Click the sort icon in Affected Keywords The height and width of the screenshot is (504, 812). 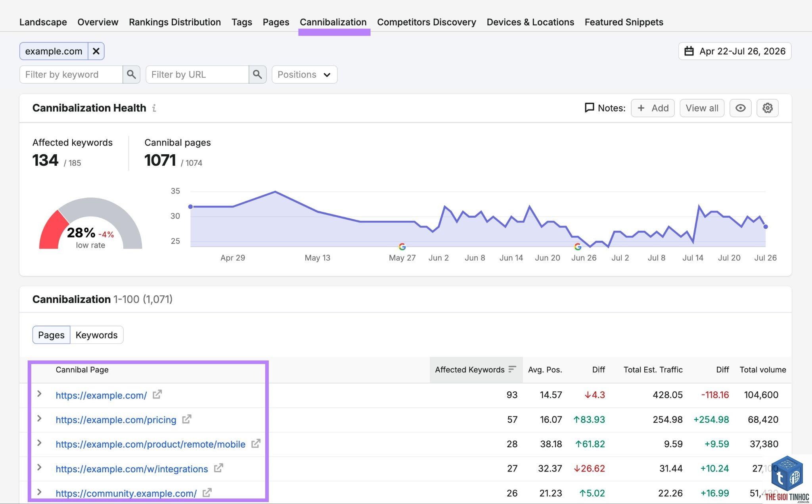pyautogui.click(x=512, y=369)
